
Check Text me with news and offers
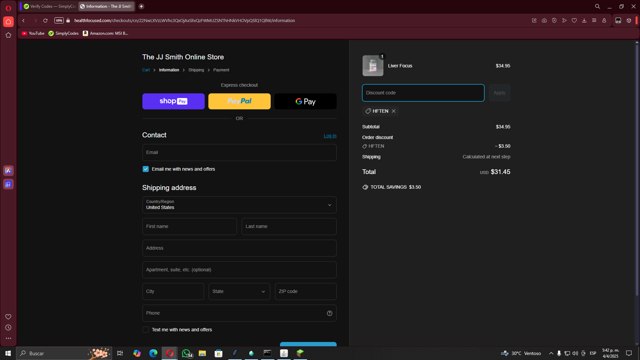pos(146,330)
